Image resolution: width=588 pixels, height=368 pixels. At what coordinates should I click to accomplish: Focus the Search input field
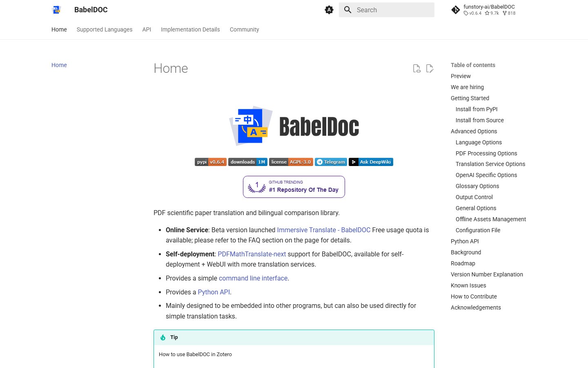[x=387, y=10]
